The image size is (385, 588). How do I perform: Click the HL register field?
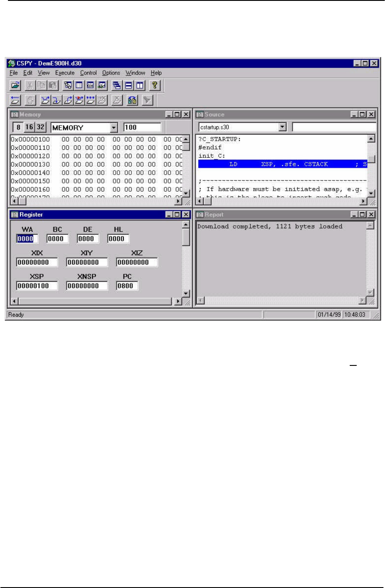118,239
